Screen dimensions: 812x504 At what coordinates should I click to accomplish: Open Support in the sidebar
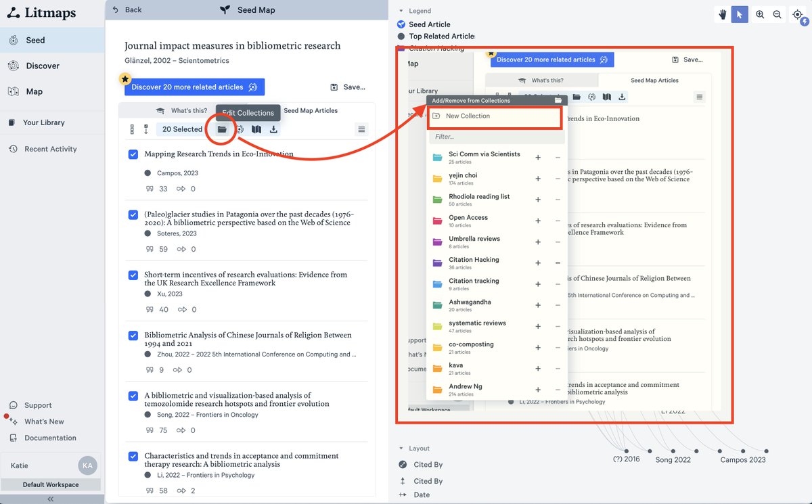38,405
